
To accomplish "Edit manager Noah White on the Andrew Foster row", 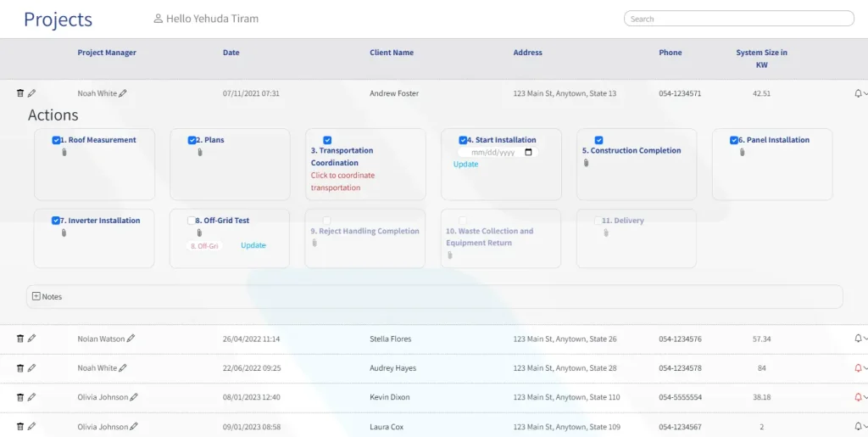I will pos(123,93).
